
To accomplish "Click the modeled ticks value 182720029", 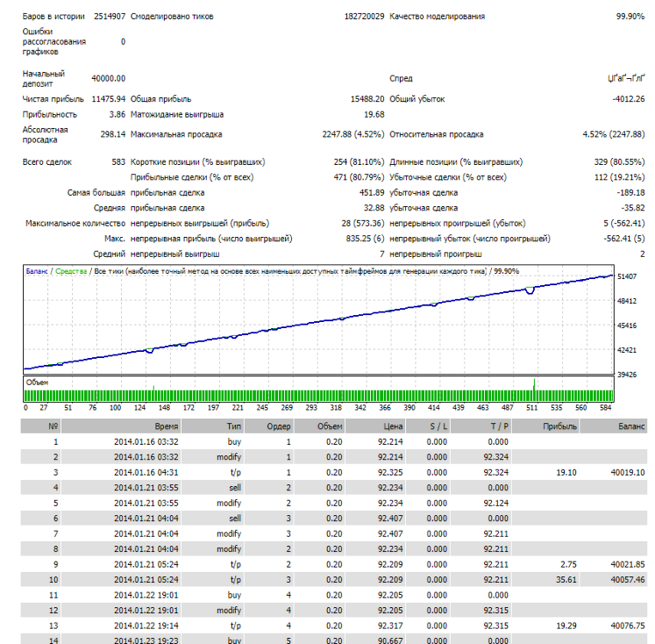I will point(364,16).
